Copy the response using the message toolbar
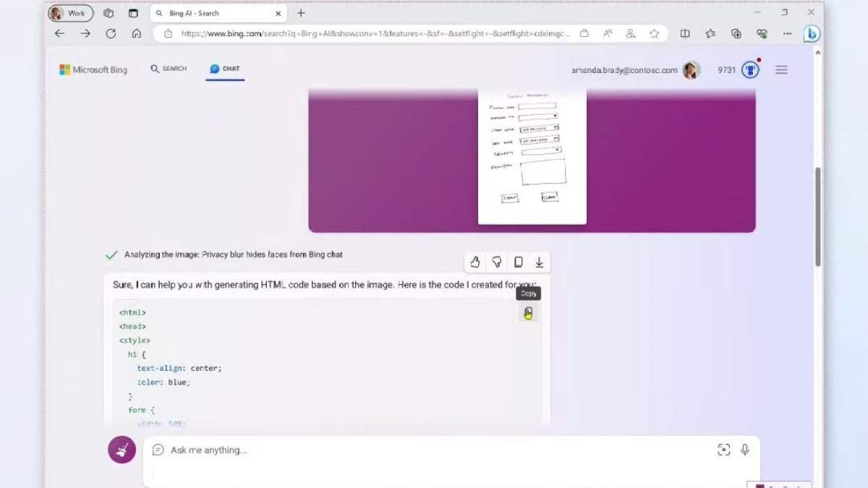 [x=518, y=262]
